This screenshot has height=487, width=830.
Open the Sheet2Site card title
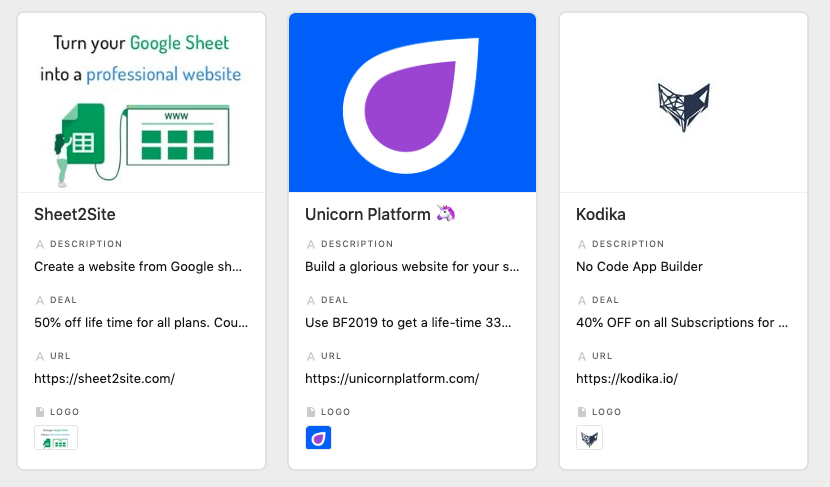(x=75, y=214)
